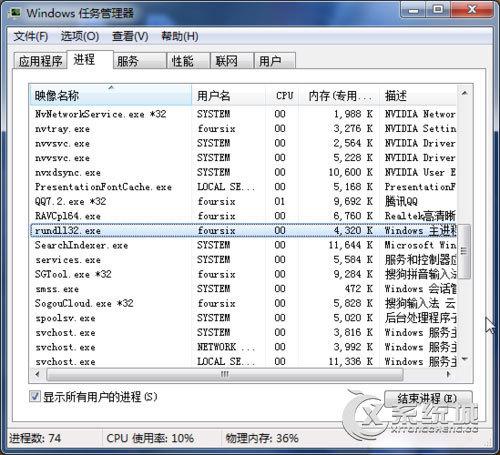Select the smss.exe process
The width and height of the screenshot is (500, 455).
coord(243,289)
